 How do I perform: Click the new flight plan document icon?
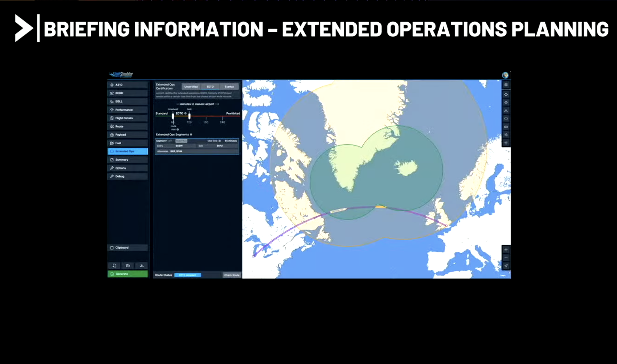click(x=114, y=266)
